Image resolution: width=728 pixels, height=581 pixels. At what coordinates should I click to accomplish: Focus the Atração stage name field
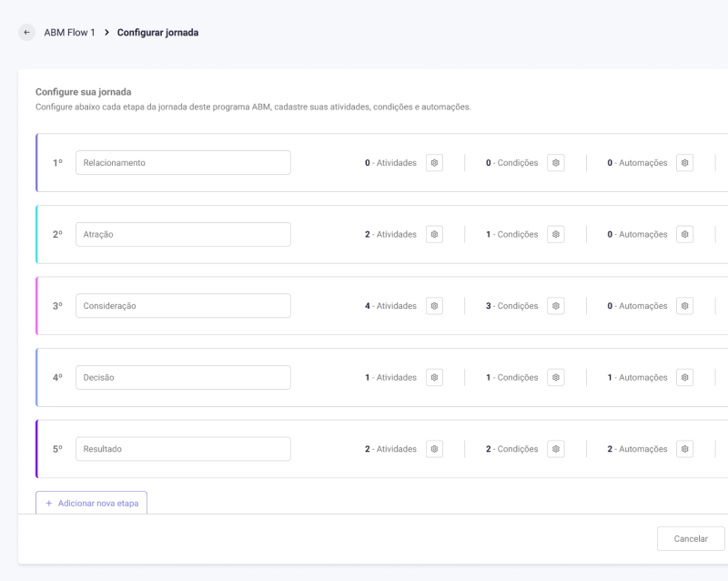[x=183, y=234]
